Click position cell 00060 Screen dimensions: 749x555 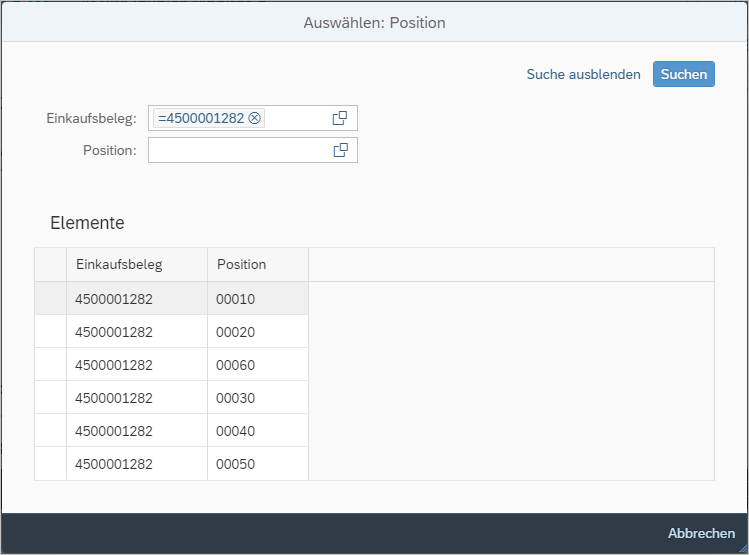click(x=236, y=365)
